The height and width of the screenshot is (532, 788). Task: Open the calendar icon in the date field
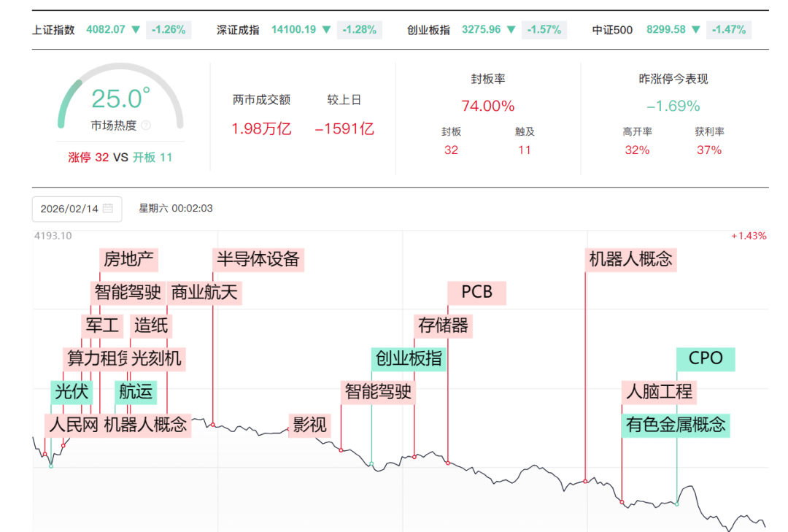point(108,209)
